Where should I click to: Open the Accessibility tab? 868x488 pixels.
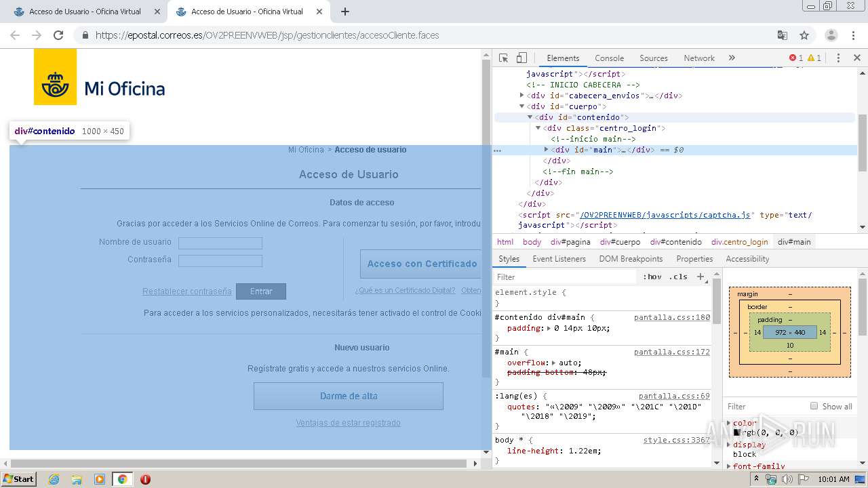(x=747, y=259)
